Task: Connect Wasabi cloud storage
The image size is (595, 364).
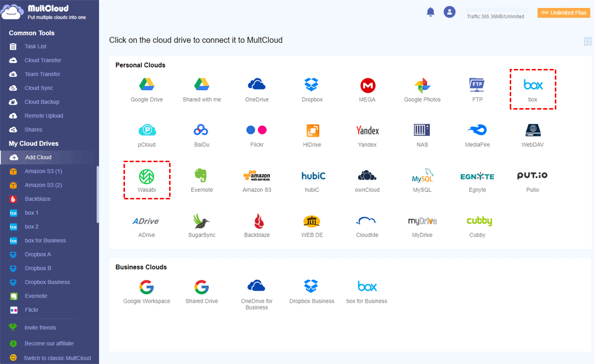Action: pos(147,181)
